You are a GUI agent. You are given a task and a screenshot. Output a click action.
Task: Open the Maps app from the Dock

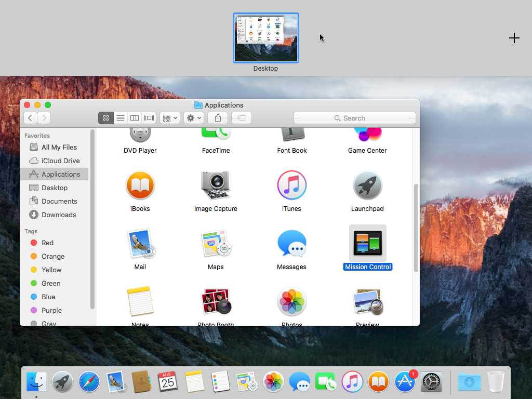coord(247,381)
